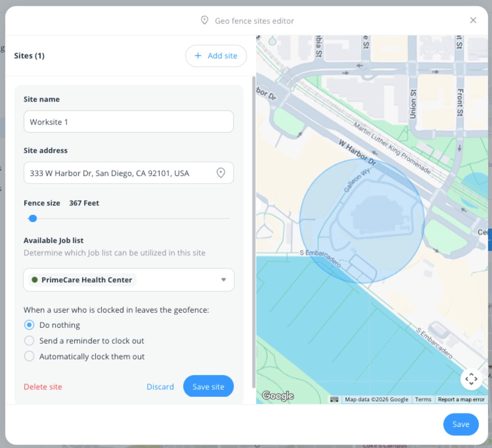Click the plus icon on Add site
The image size is (492, 448).
point(198,56)
